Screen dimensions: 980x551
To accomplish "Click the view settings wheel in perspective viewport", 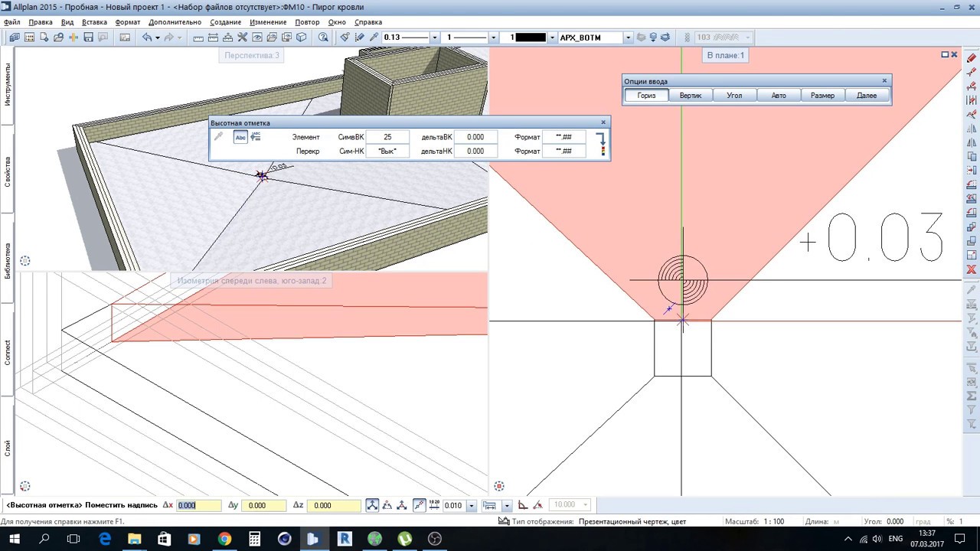I will [x=24, y=261].
